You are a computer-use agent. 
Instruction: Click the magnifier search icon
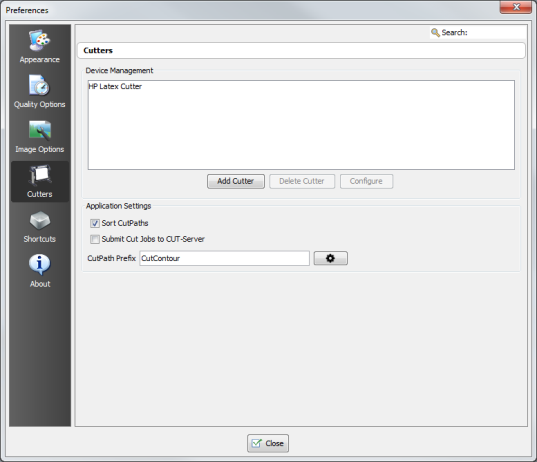tap(435, 33)
